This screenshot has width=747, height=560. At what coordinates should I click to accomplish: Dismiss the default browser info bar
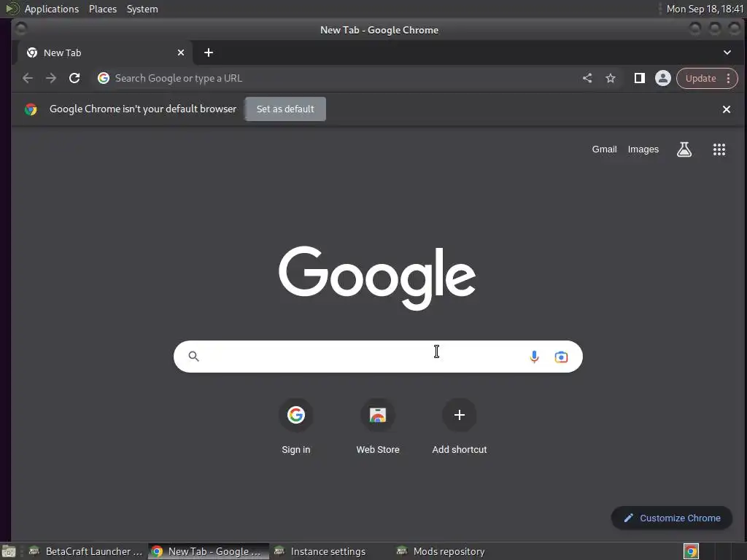(727, 109)
